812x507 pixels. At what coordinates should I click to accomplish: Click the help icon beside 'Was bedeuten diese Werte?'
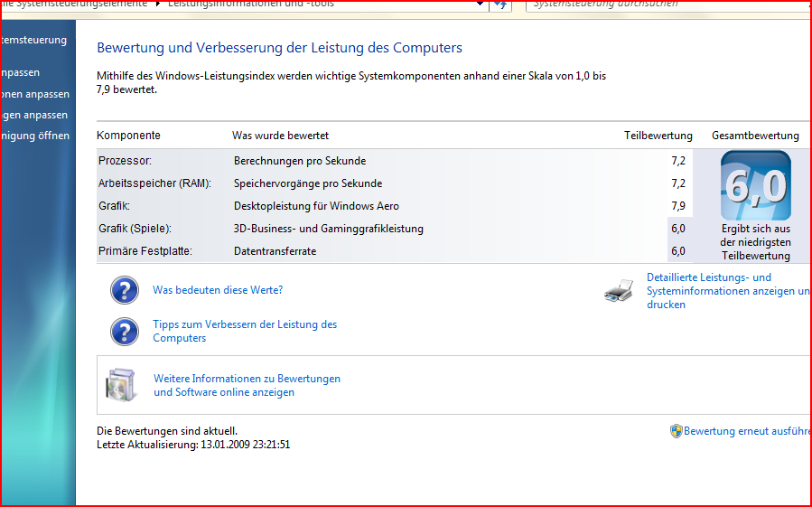click(125, 290)
